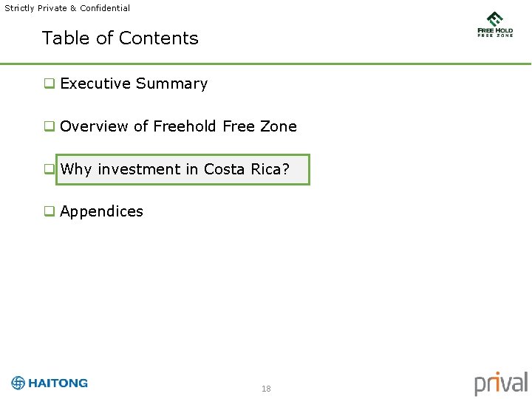The height and width of the screenshot is (399, 532).
Task: Select the Executive Summary entry
Action: (x=134, y=83)
